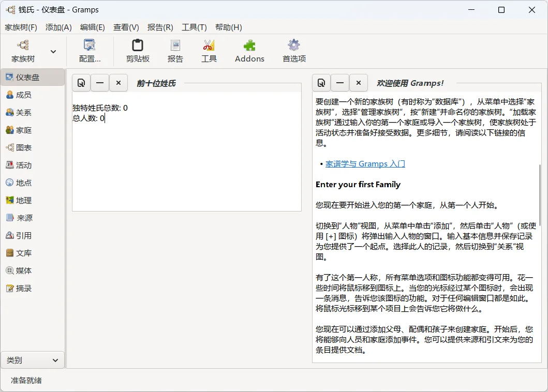
Task: Go to 来源 sources view
Action: point(33,218)
